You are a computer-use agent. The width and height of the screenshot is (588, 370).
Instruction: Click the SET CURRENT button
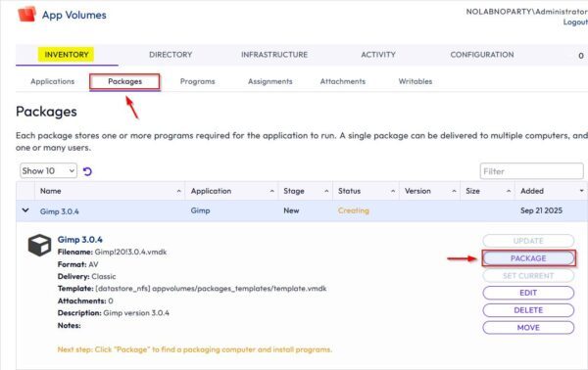(x=528, y=276)
